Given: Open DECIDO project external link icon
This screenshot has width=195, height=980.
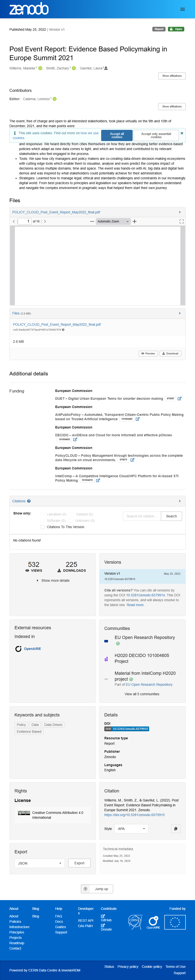Looking at the screenshot, I should coord(75,439).
